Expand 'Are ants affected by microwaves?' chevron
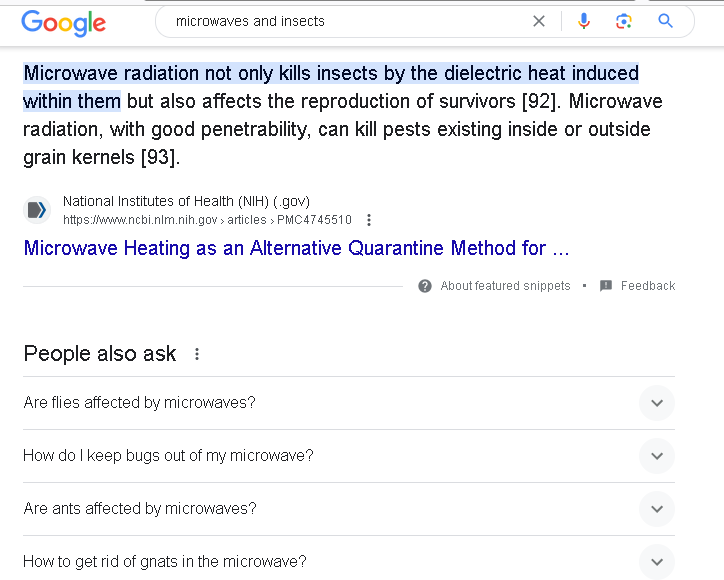Image resolution: width=724 pixels, height=580 pixels. pyautogui.click(x=657, y=509)
